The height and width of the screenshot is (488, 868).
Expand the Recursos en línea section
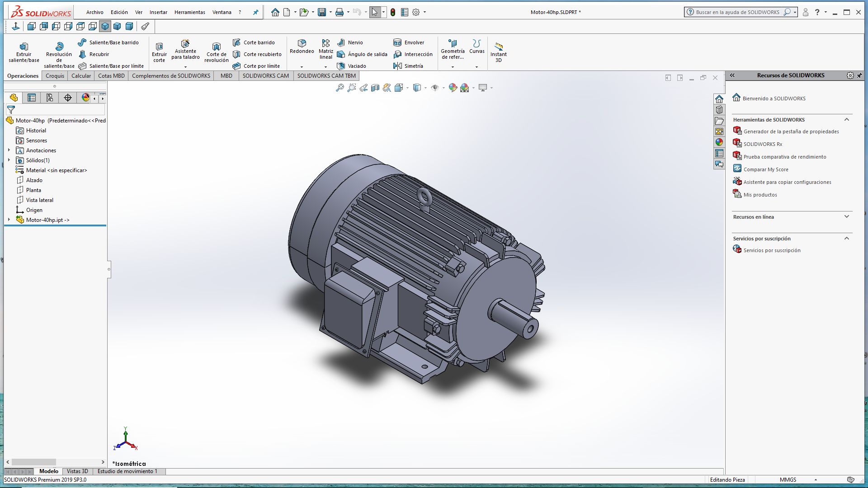pyautogui.click(x=846, y=217)
